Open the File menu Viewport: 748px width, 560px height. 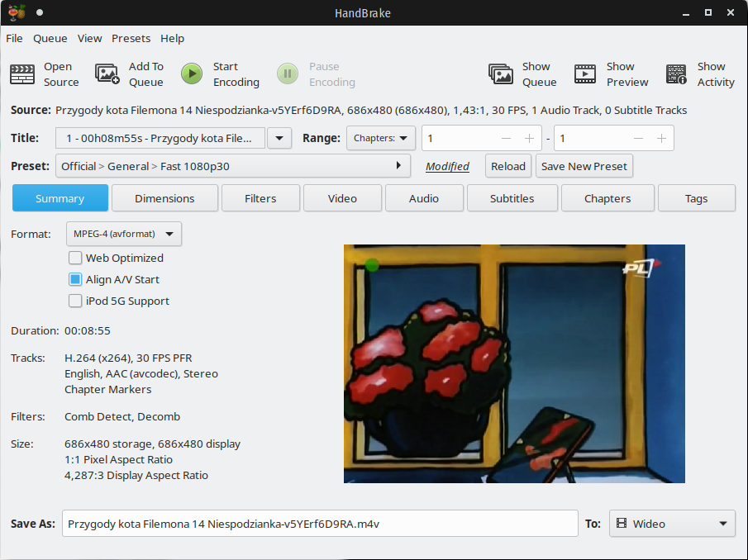click(14, 38)
